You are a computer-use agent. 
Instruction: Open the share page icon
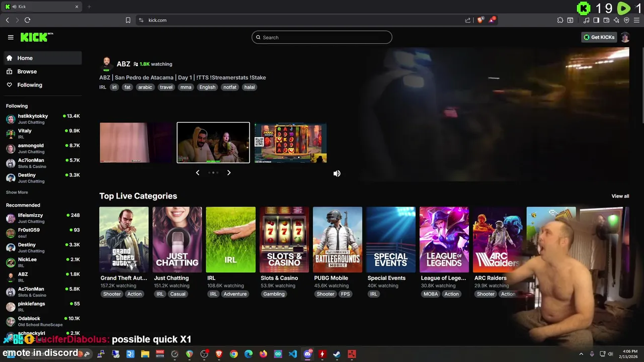click(468, 20)
